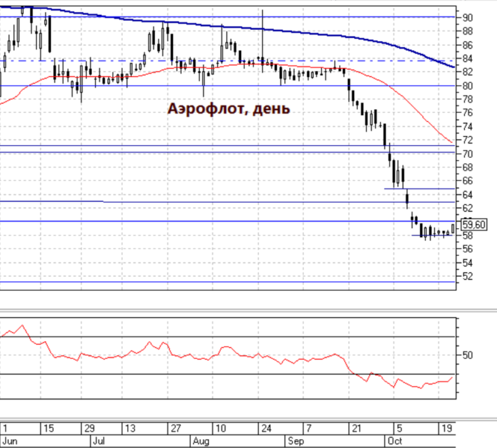Click price axis label 84
497x448 pixels.
[x=468, y=59]
